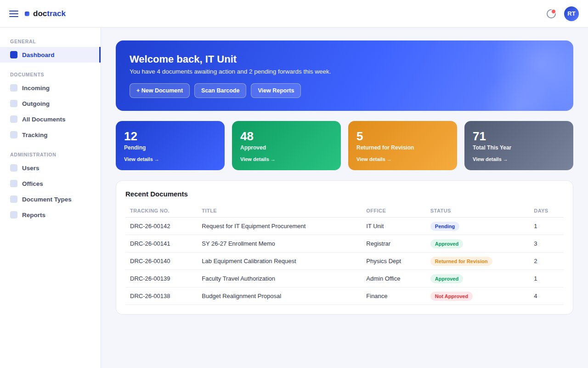This screenshot has width=588, height=368.
Task: Select DRC-26-00139 tracking number
Action: click(x=150, y=279)
